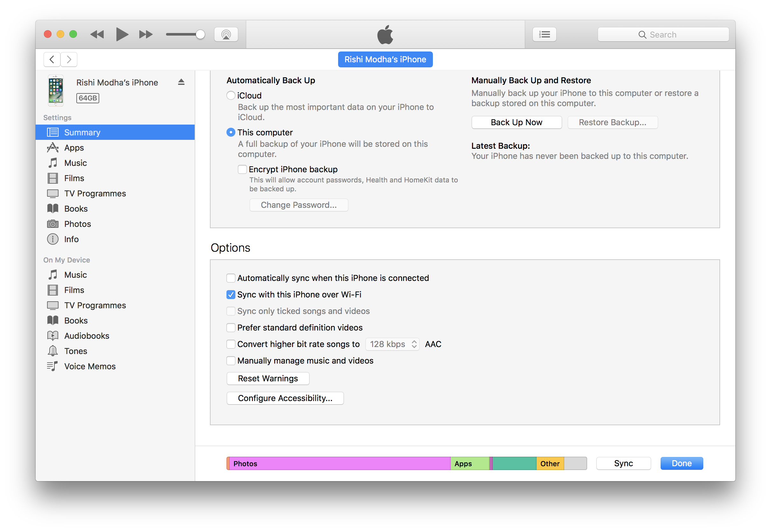Tick Sync only ticked songs and videos
The height and width of the screenshot is (532, 771).
click(x=231, y=311)
